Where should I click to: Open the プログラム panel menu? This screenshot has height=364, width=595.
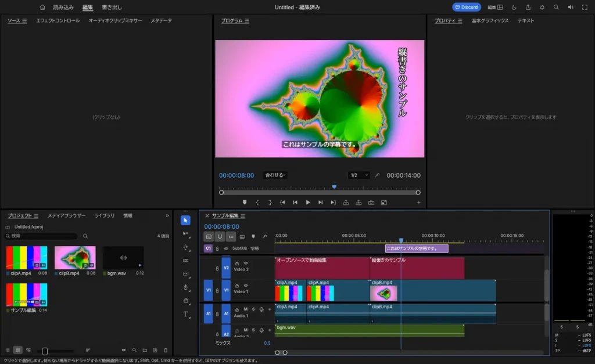click(x=246, y=21)
